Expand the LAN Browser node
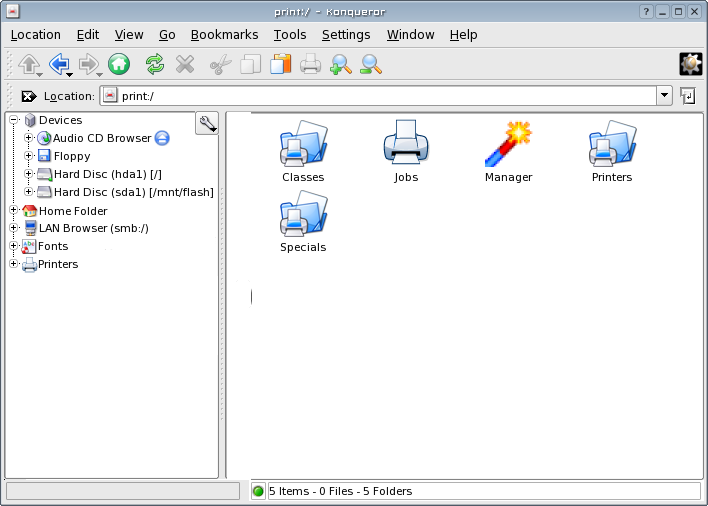The image size is (708, 506). coord(14,227)
